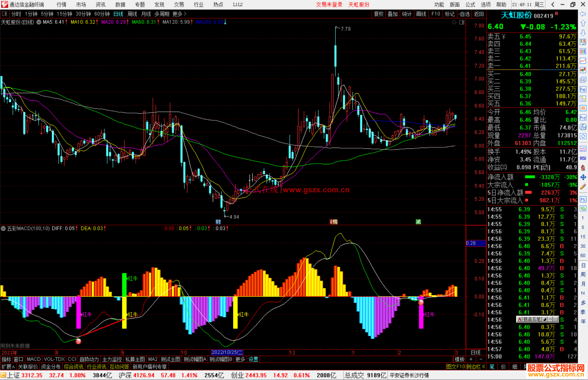Viewport: 588px width, 380px height.
Task: Click the four-way move arrows icon
Action: point(583,177)
